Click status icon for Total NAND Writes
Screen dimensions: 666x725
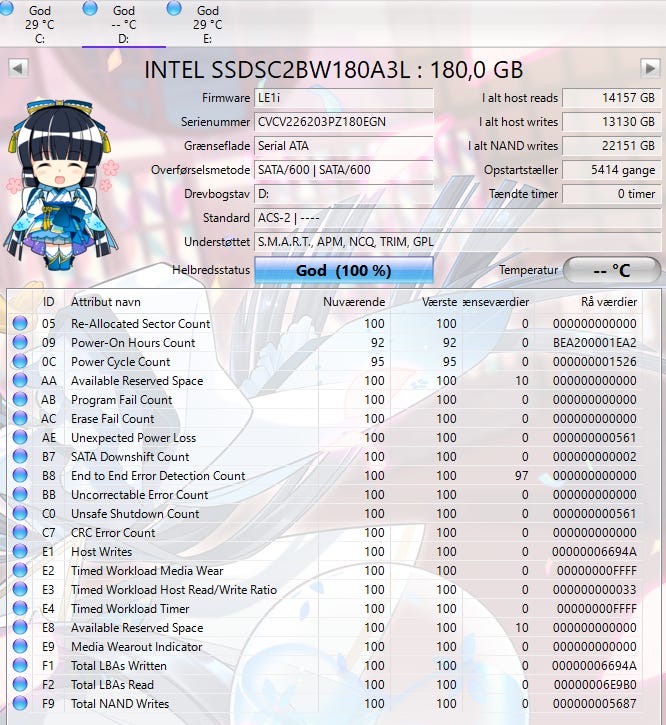[x=20, y=703]
